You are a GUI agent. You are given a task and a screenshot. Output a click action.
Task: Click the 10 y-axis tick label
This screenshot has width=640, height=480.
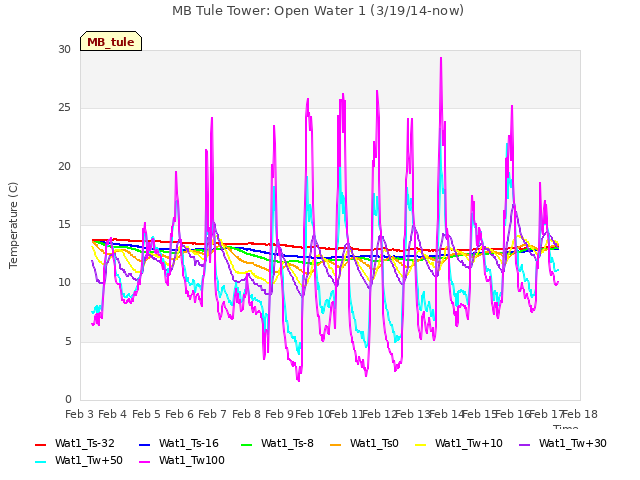tap(64, 282)
